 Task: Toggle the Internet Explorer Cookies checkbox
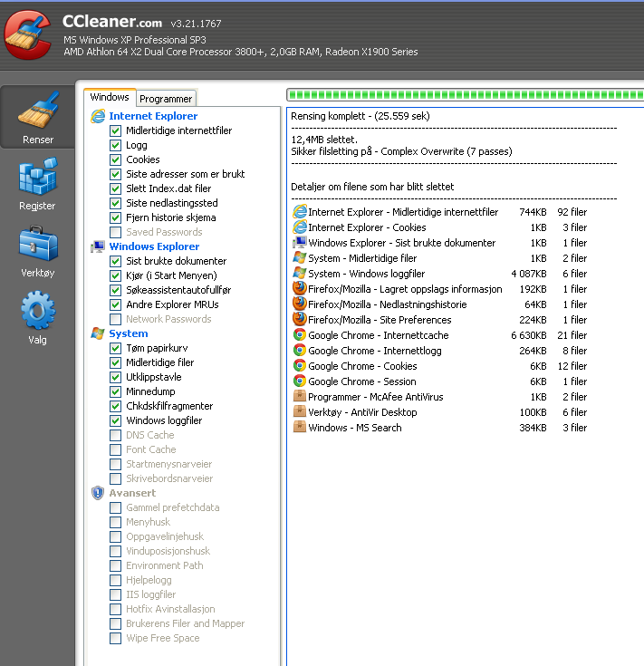coord(115,159)
